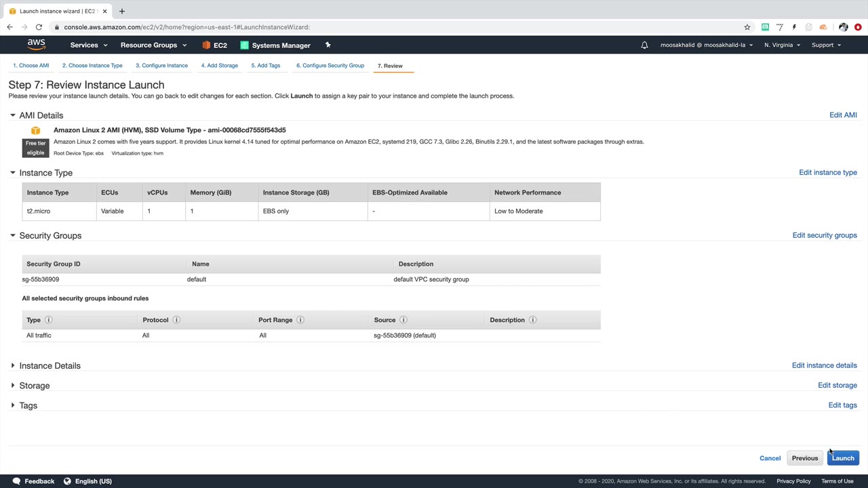The image size is (868, 488).
Task: Click the browser forward arrow
Action: point(24,27)
